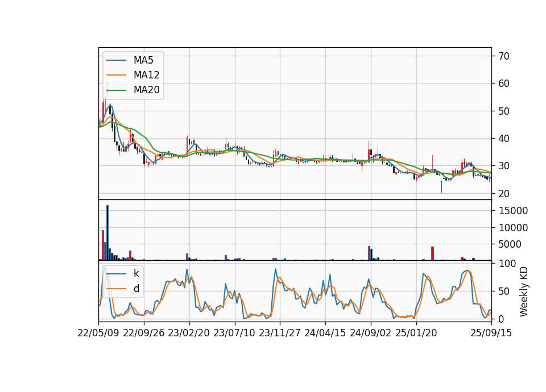This screenshot has height=392, width=546.
Task: Click the price axis value 30
Action: (503, 166)
